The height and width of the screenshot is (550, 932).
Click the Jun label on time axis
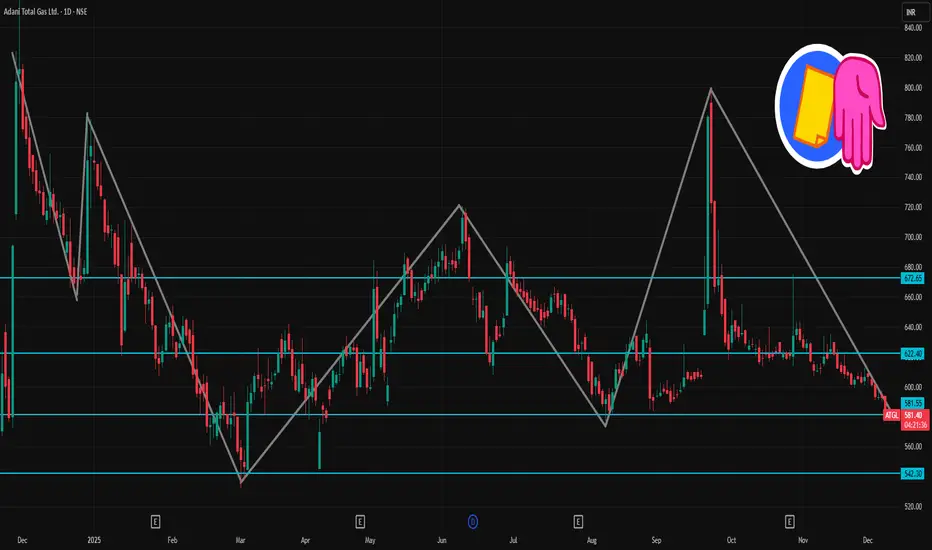tap(442, 540)
